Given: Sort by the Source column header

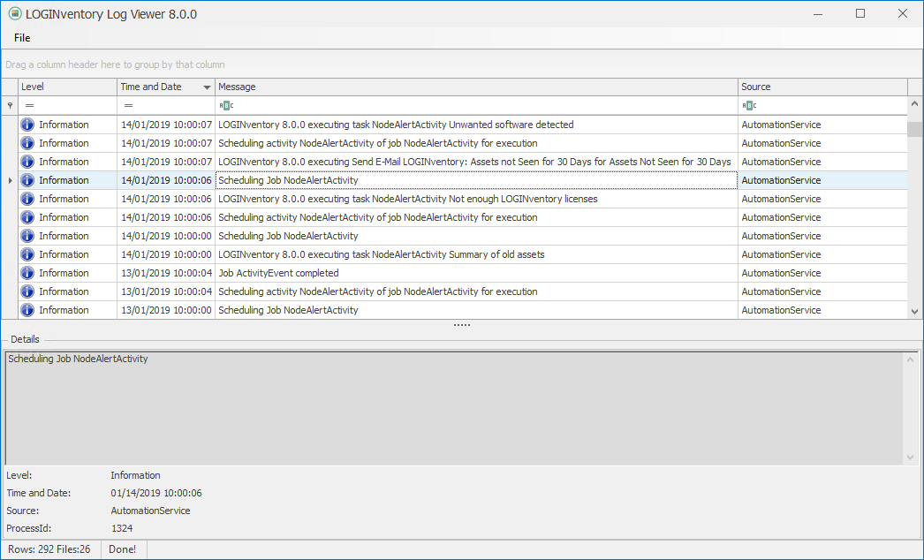Looking at the screenshot, I should pyautogui.click(x=822, y=87).
